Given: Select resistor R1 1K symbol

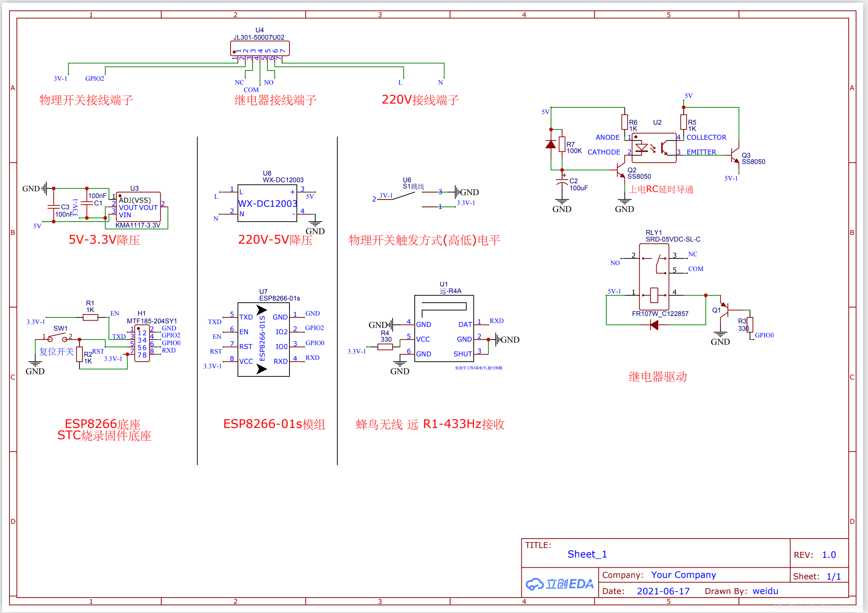Looking at the screenshot, I should tap(91, 317).
